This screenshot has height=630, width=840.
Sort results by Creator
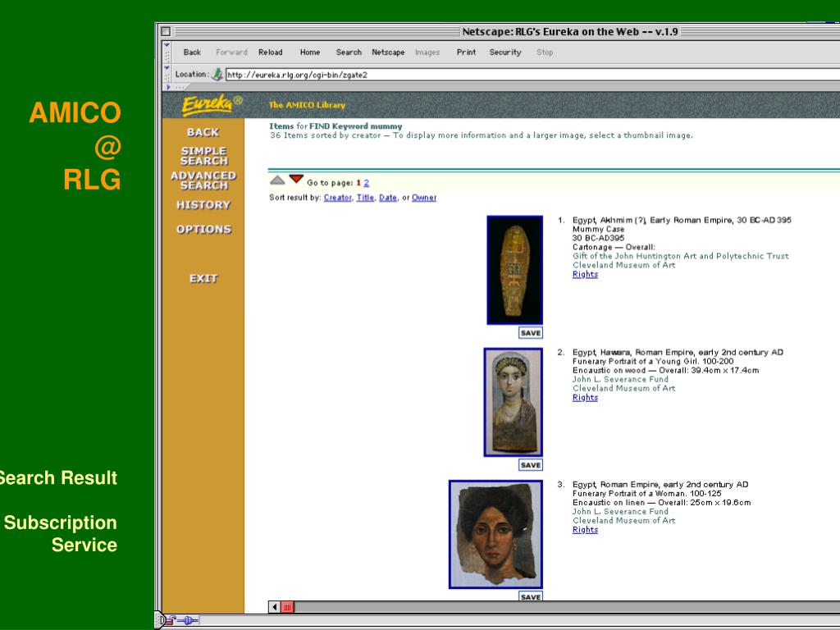[x=337, y=198]
